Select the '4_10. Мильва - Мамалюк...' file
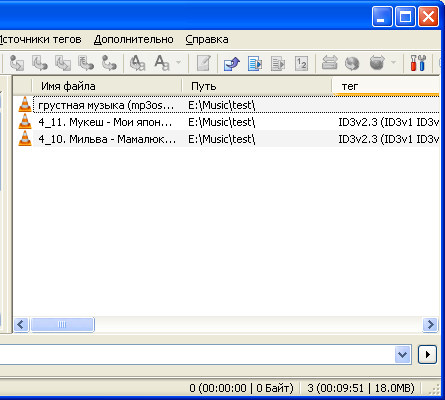Screen dimensions: 445x400 click(107, 139)
